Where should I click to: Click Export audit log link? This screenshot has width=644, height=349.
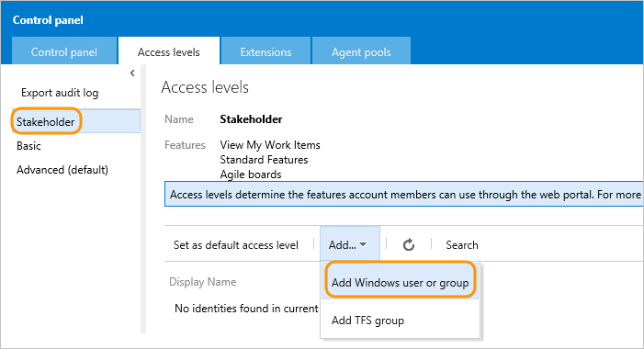coord(60,93)
